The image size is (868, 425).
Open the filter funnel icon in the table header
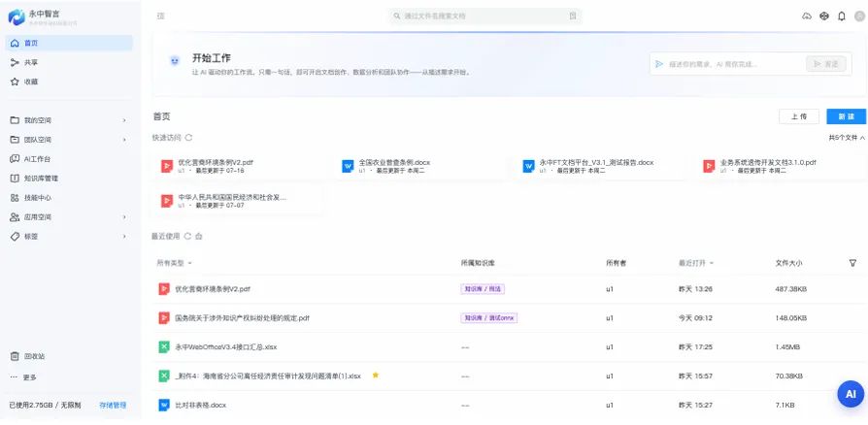[852, 263]
